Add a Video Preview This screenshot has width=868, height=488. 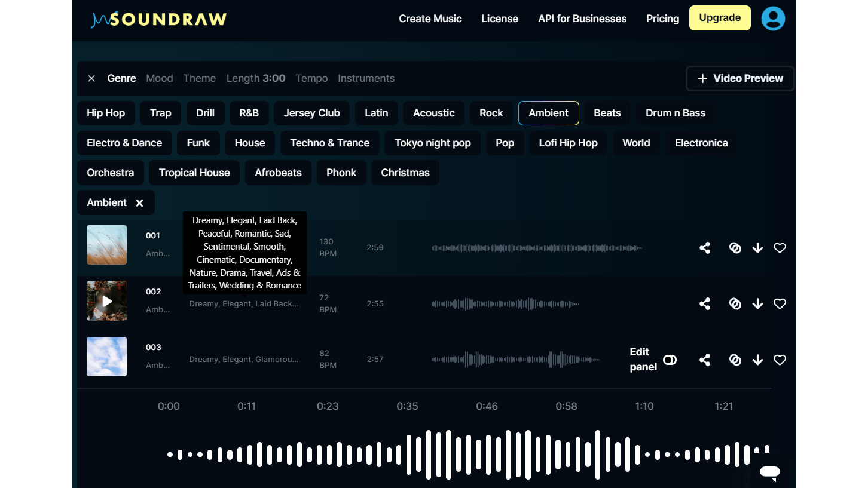[740, 78]
